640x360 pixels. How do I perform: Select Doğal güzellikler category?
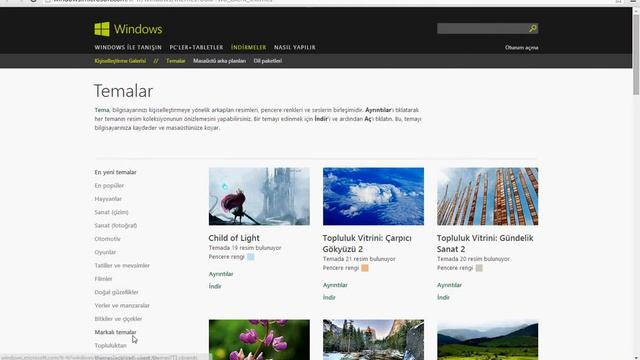pos(116,292)
